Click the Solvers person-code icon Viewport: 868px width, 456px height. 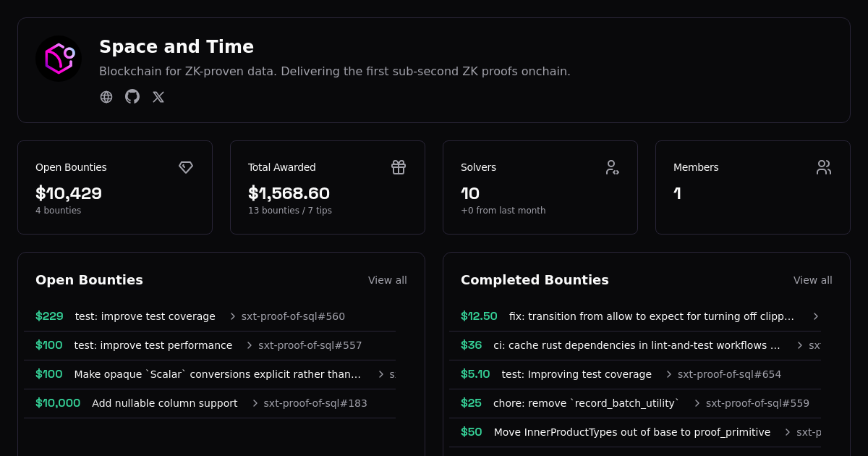click(x=612, y=167)
